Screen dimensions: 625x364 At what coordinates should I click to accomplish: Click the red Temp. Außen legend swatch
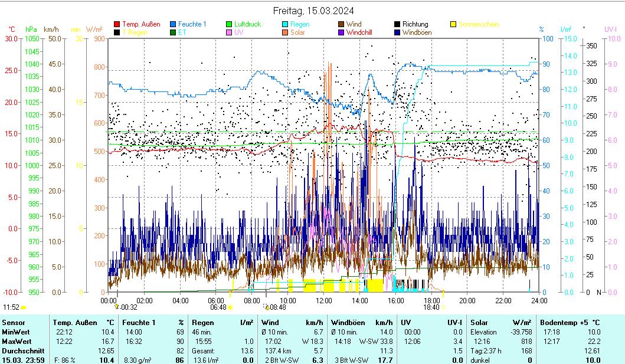pos(117,24)
